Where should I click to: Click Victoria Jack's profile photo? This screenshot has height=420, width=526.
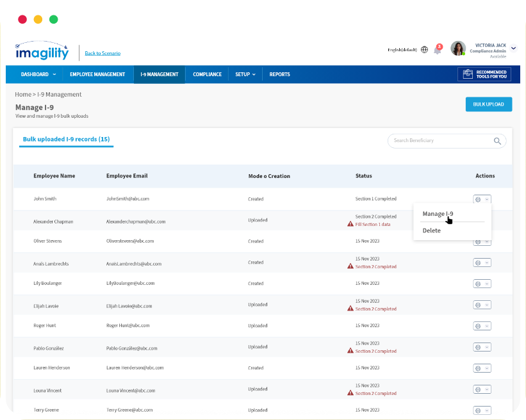[458, 49]
